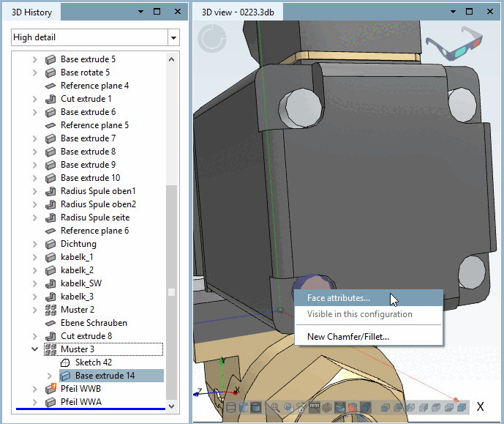This screenshot has height=424, width=504.
Task: Click the zoom-to-object icon in view toolbar
Action: 289,408
